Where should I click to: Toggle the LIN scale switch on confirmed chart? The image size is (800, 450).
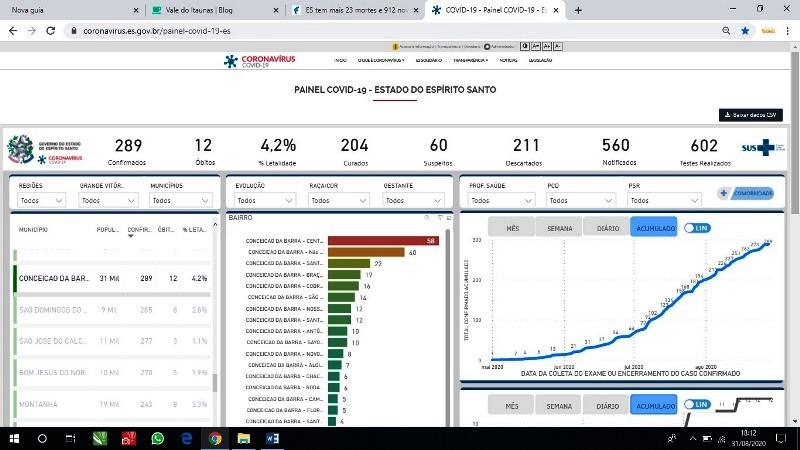pos(697,228)
